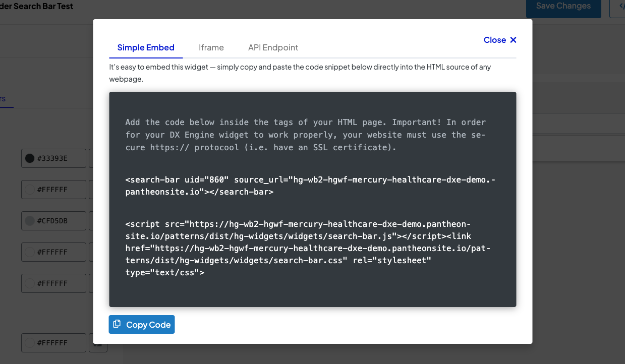Select the dark color circle beside #33393E
The image size is (625, 364).
pos(30,158)
